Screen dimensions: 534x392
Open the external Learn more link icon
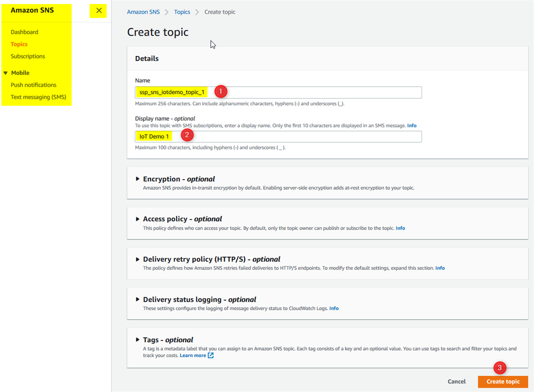(211, 355)
